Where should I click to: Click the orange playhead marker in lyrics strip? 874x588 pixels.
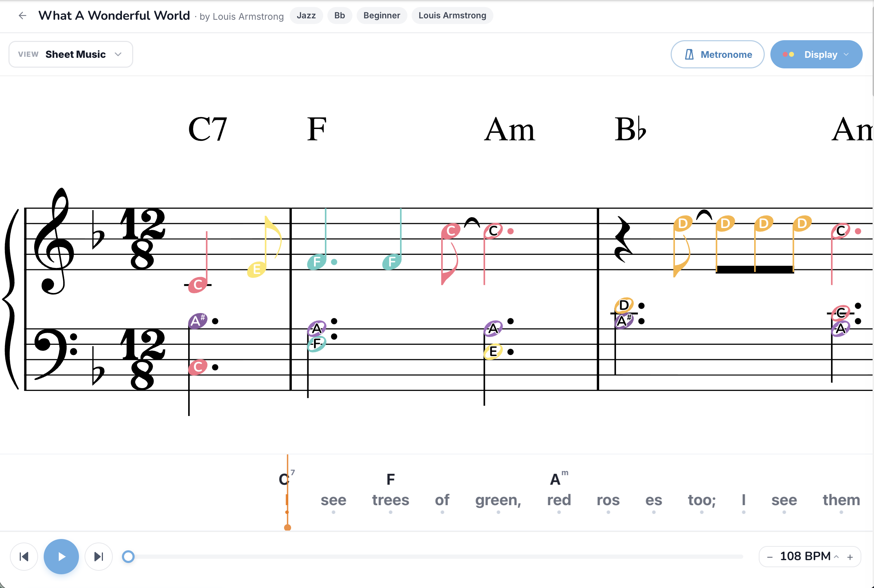[288, 527]
